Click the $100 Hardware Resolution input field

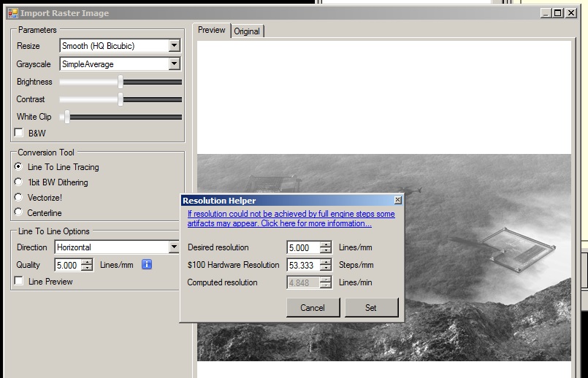pyautogui.click(x=304, y=265)
